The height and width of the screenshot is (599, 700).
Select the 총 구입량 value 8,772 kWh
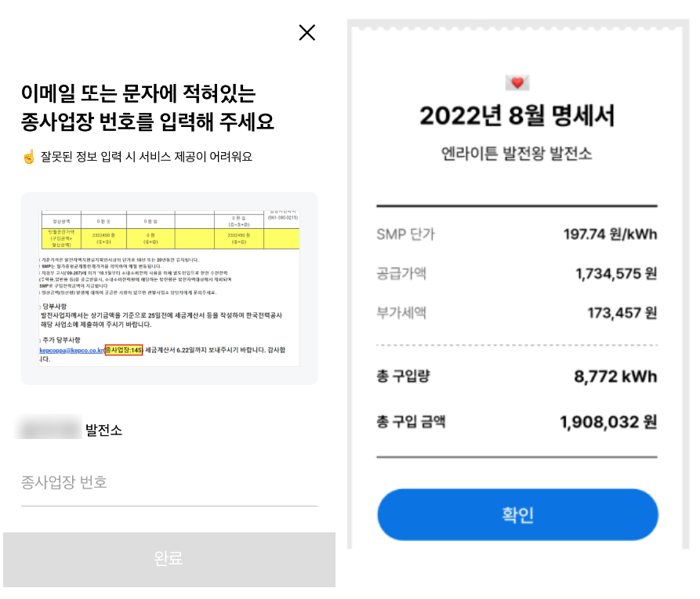tap(615, 376)
